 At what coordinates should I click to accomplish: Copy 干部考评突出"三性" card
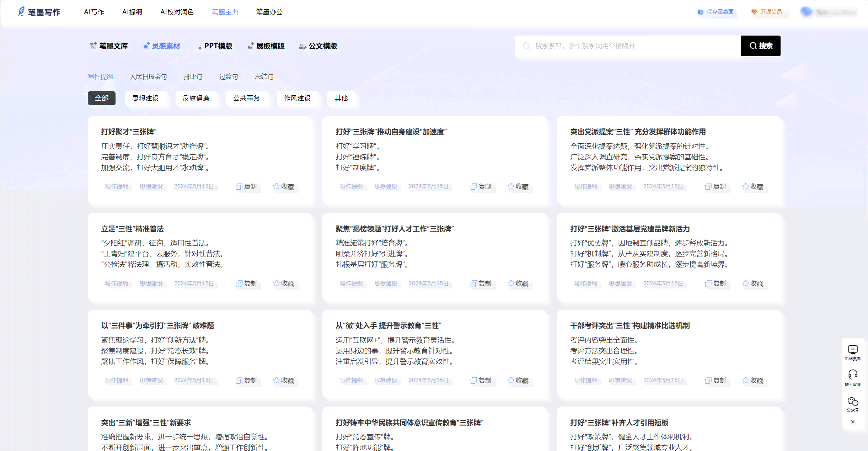click(716, 380)
